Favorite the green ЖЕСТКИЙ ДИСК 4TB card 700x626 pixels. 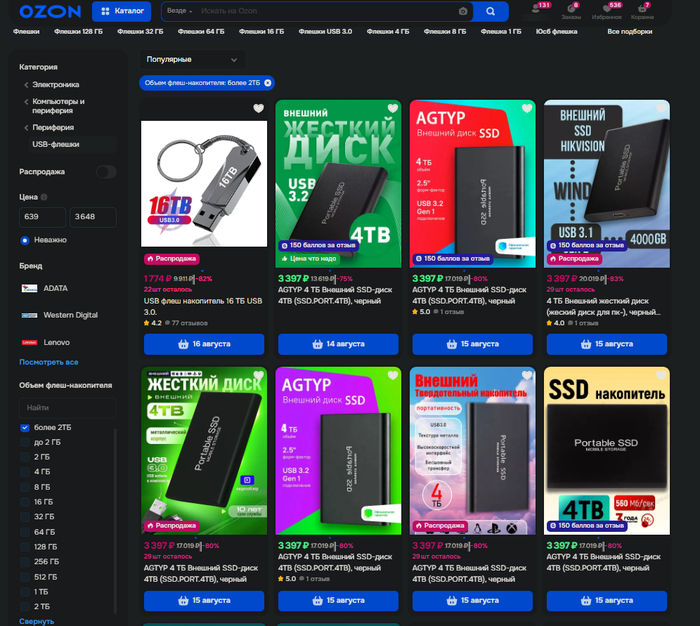click(392, 108)
